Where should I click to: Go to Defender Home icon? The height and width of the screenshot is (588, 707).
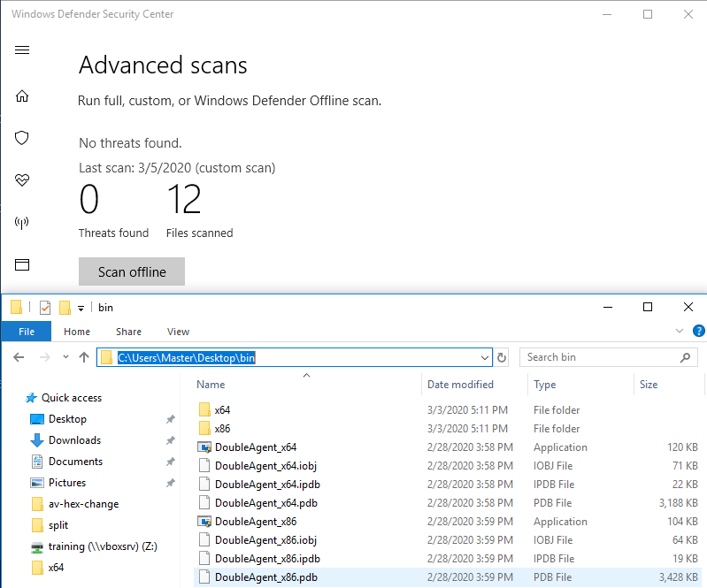click(x=22, y=95)
